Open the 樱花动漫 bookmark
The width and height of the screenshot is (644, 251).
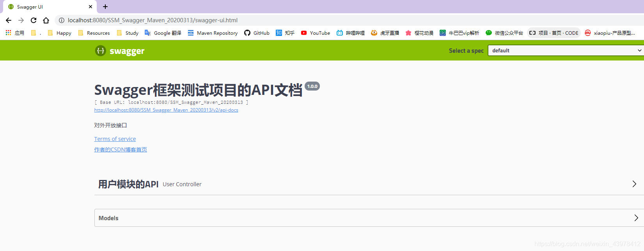419,33
